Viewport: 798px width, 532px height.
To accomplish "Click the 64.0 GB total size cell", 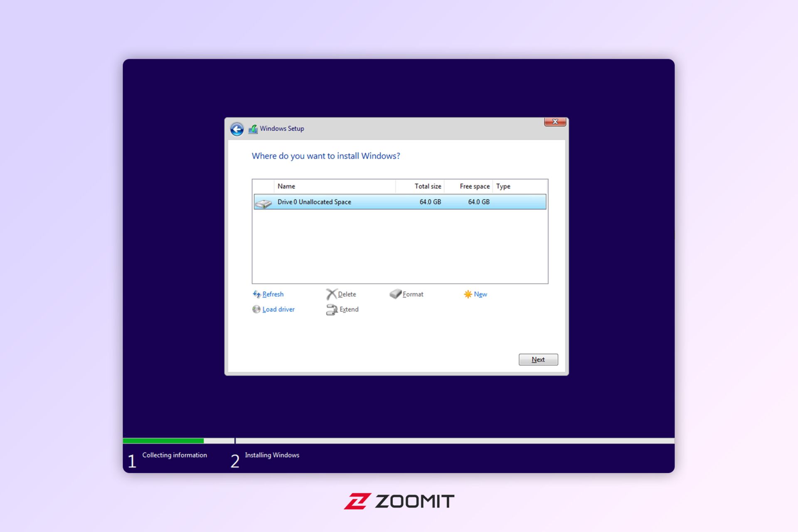I will [430, 202].
